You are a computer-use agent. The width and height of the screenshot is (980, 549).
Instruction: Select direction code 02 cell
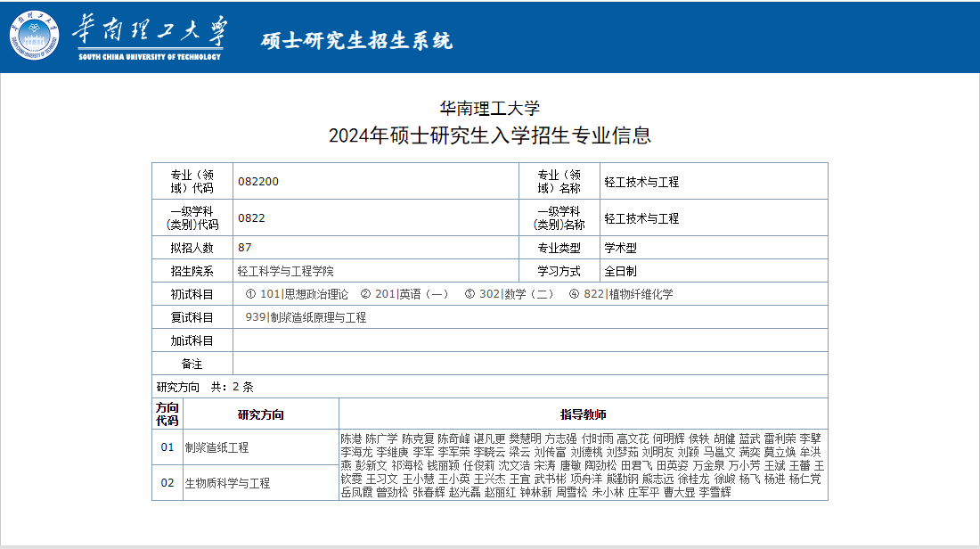(x=167, y=483)
